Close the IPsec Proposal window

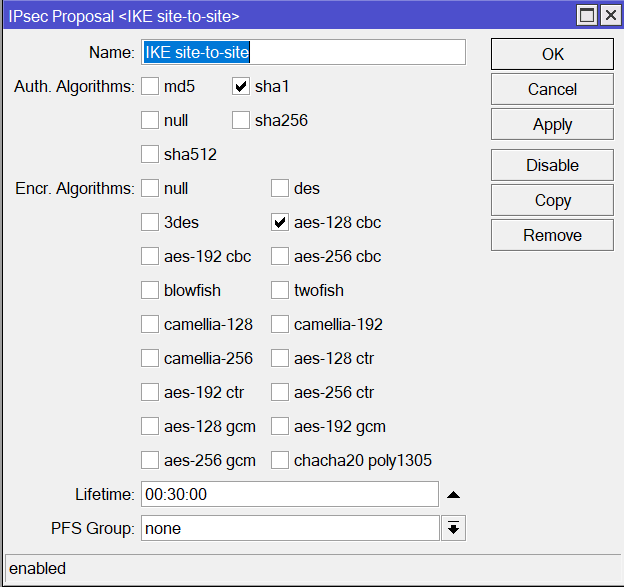point(610,16)
